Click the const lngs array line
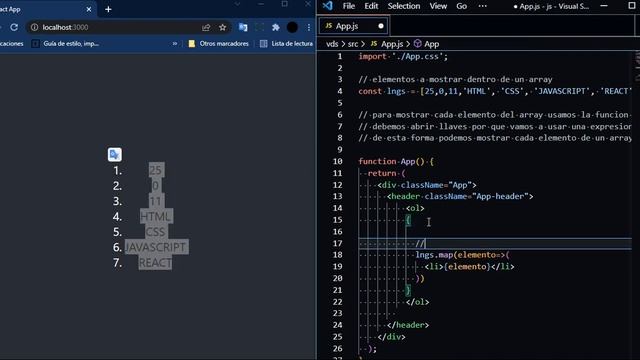Image resolution: width=640 pixels, height=360 pixels. [x=495, y=91]
